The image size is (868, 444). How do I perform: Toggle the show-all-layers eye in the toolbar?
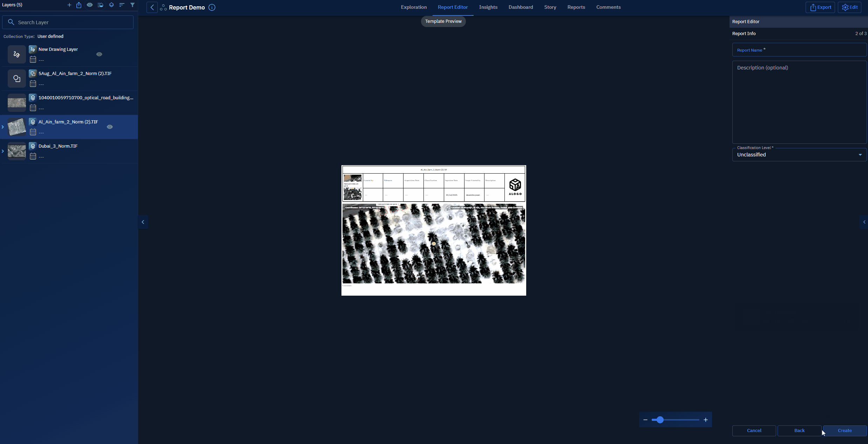(90, 5)
